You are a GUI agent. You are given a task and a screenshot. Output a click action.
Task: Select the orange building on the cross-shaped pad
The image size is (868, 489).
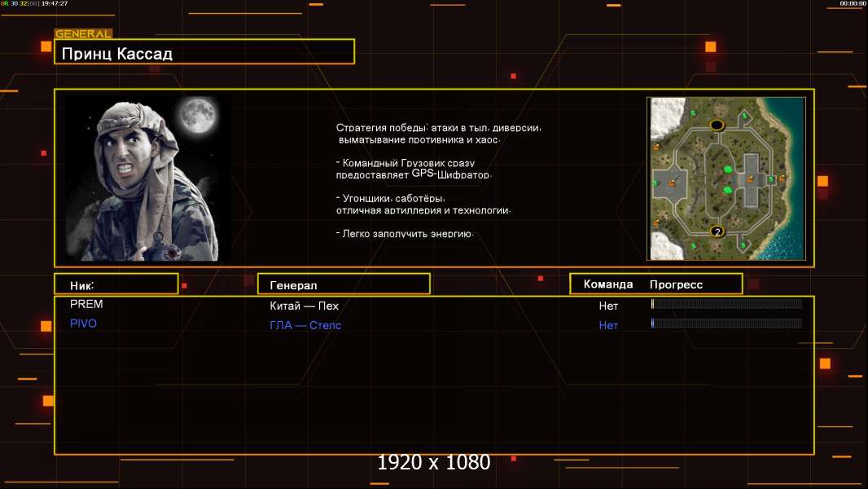[752, 178]
